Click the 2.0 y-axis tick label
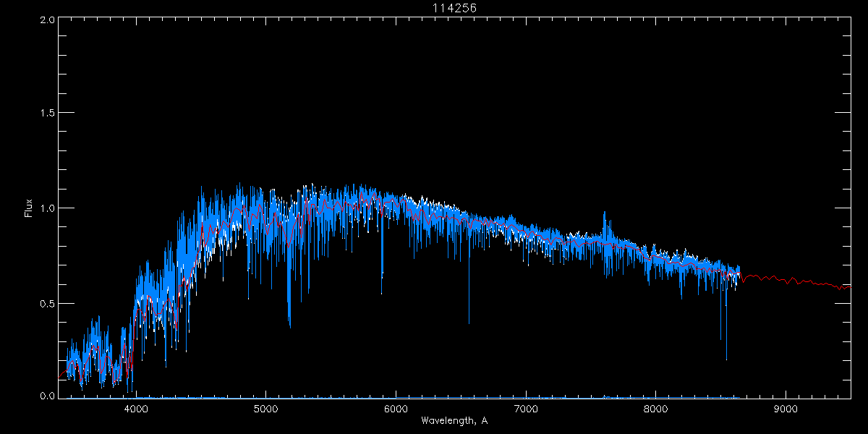This screenshot has height=434, width=868. pos(48,20)
